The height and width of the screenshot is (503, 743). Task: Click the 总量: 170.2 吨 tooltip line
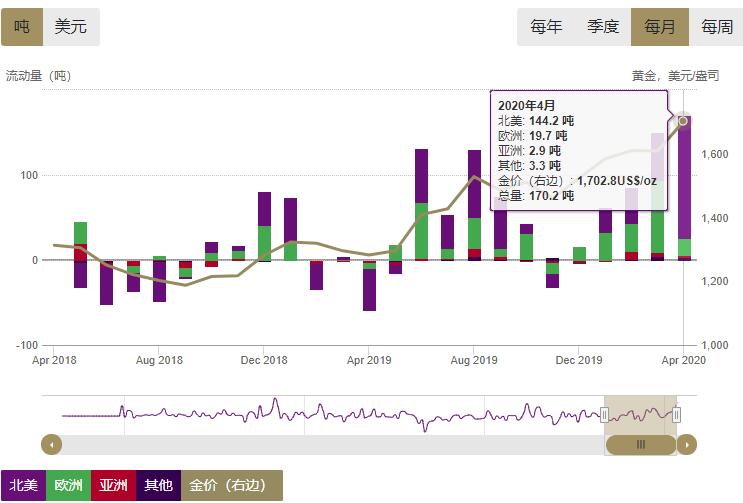click(536, 196)
